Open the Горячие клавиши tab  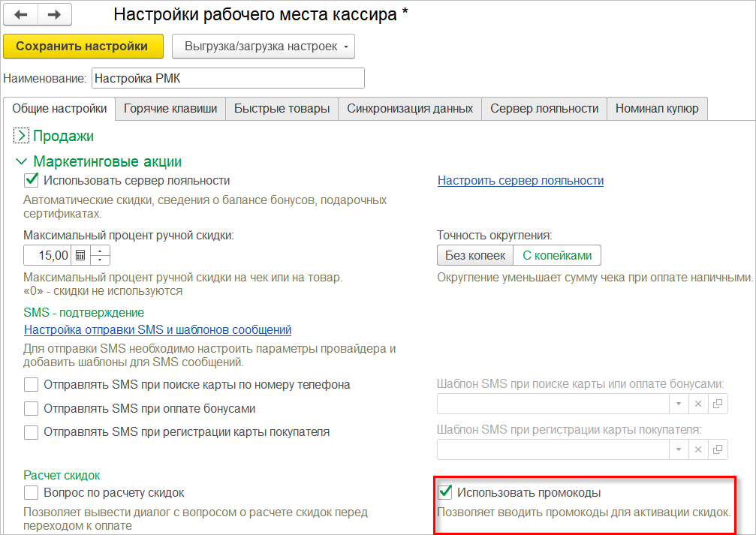(170, 109)
